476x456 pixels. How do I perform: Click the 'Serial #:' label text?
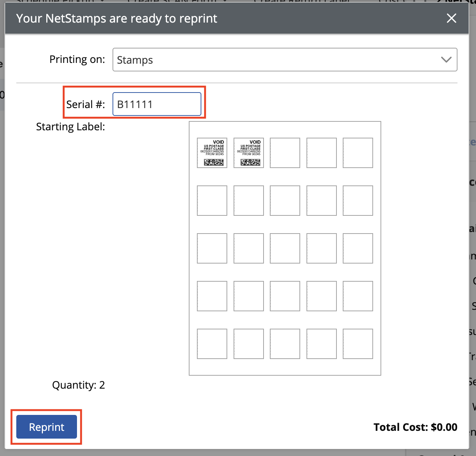pos(86,104)
